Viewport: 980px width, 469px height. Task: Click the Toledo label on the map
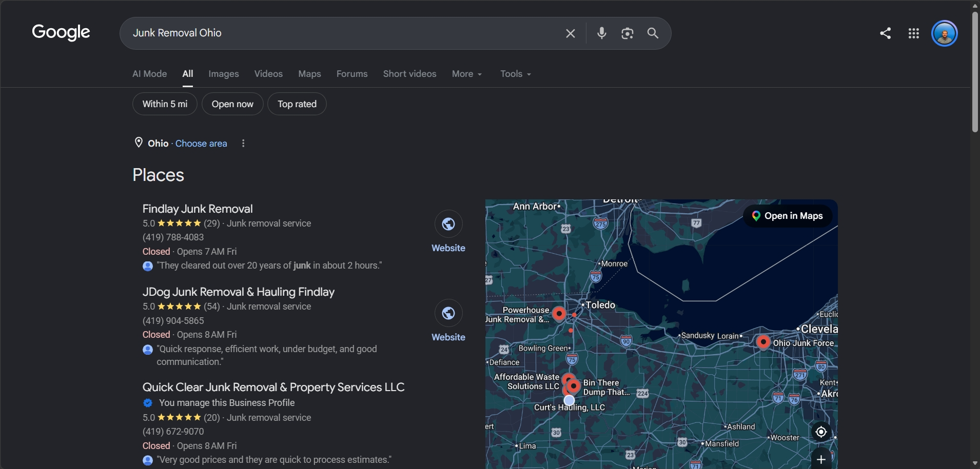pyautogui.click(x=600, y=305)
